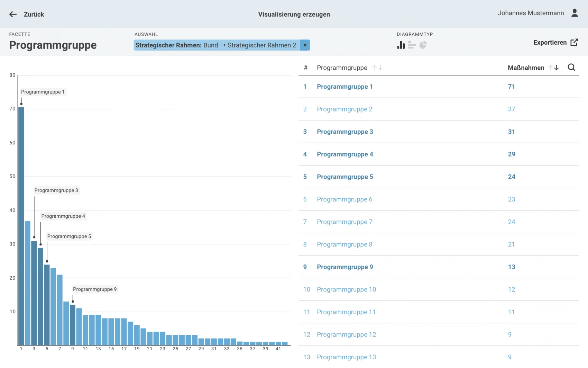
Task: Open the Strategischer Rahmen selection chip
Action: (x=216, y=45)
